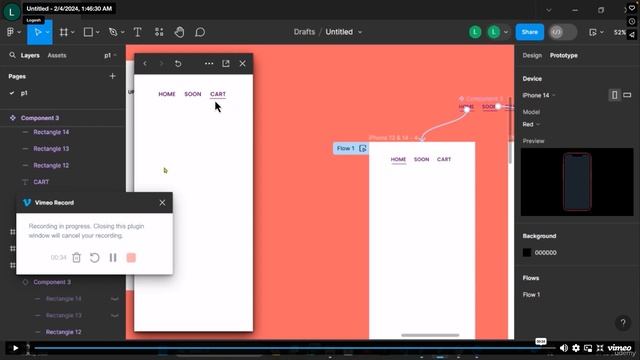Viewport: 640px width, 360px height.
Task: Play the Vimeo video
Action: (x=15, y=348)
